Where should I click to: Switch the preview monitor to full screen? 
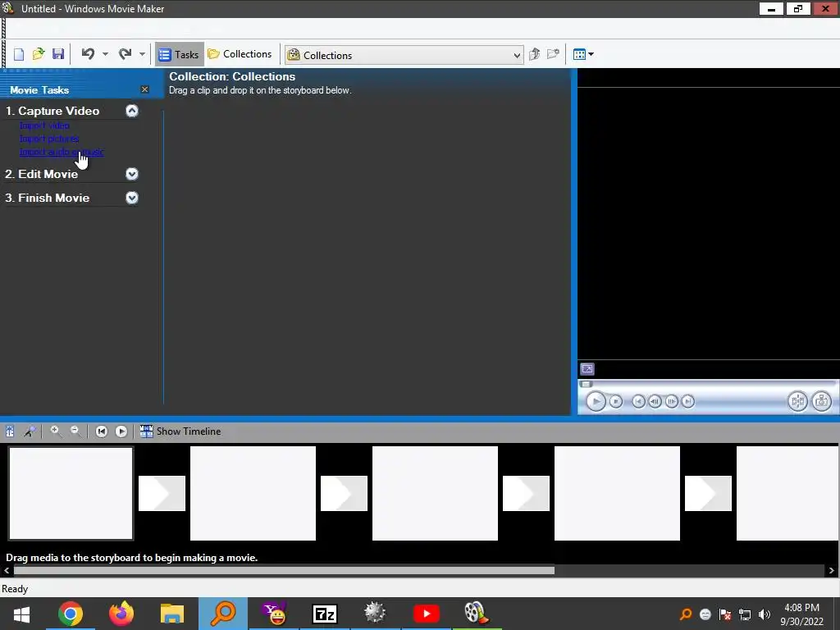pyautogui.click(x=587, y=369)
